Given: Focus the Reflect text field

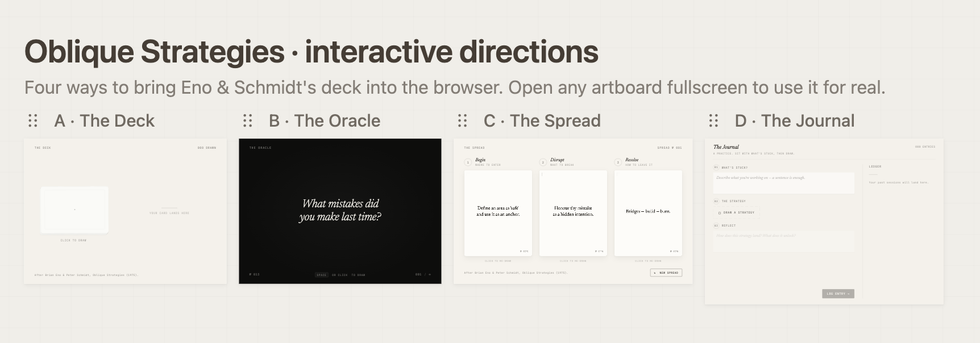Looking at the screenshot, I should point(783,241).
